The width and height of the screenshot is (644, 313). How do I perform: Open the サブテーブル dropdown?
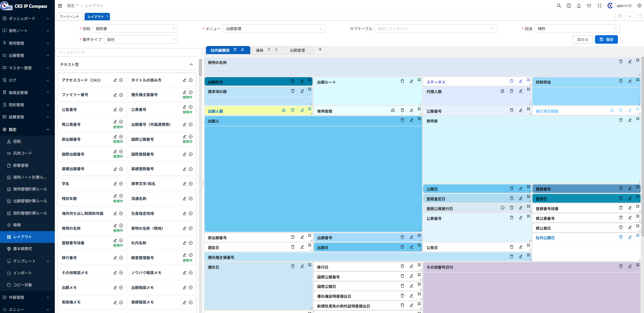click(436, 29)
